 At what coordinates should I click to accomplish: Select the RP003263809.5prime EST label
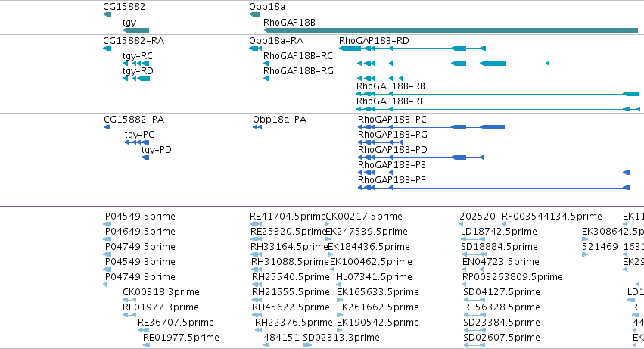point(512,278)
